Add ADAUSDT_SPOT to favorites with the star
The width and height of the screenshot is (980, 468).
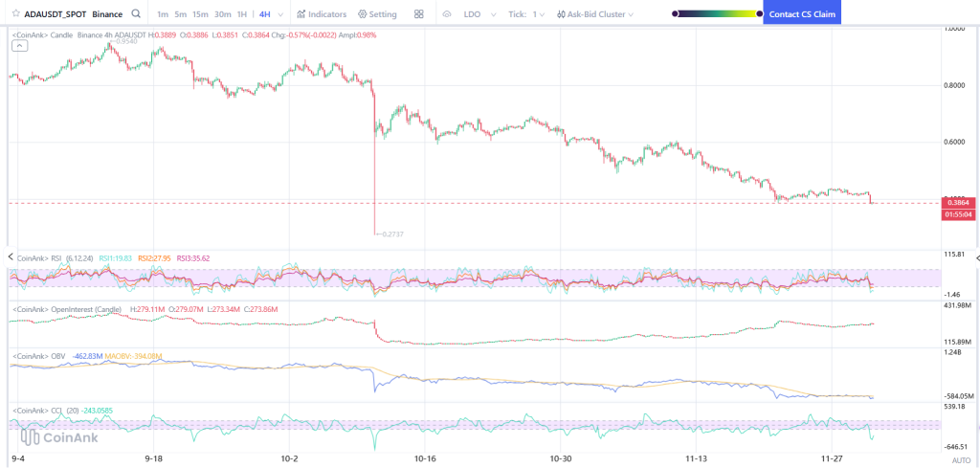[x=15, y=14]
